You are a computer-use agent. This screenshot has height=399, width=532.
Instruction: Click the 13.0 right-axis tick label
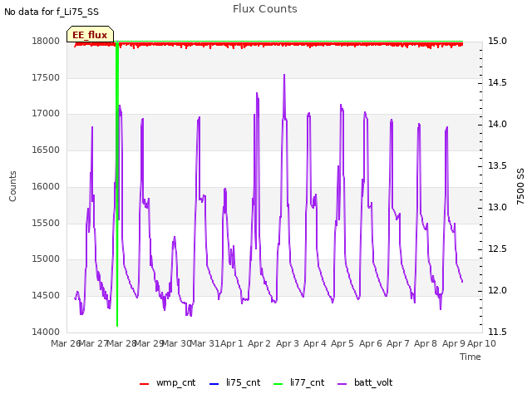coord(497,207)
